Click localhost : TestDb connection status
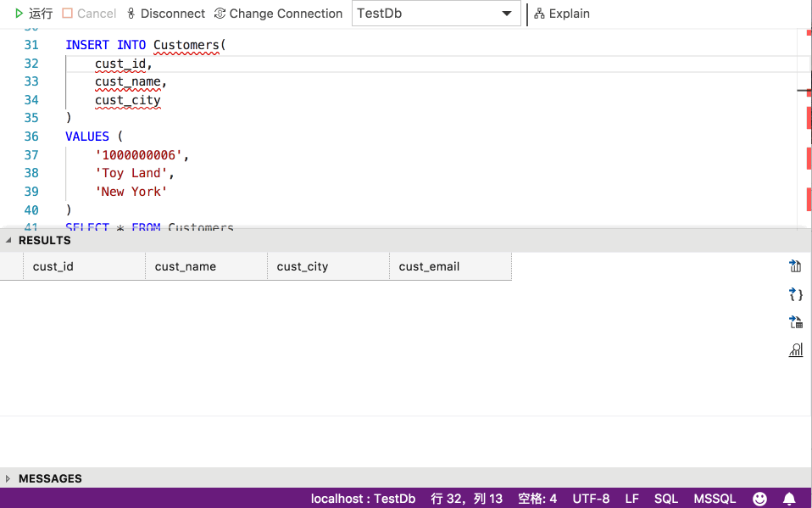 [x=363, y=499]
